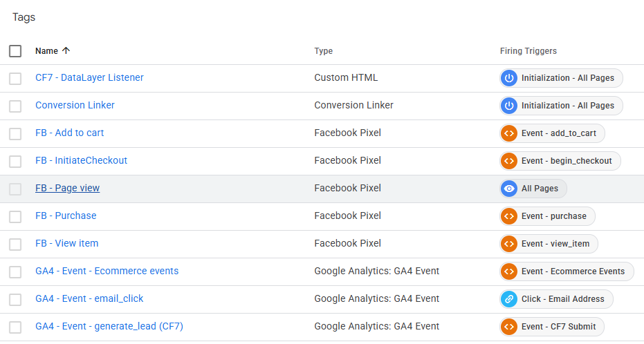Click the Type column header
The image size is (644, 344).
(323, 51)
